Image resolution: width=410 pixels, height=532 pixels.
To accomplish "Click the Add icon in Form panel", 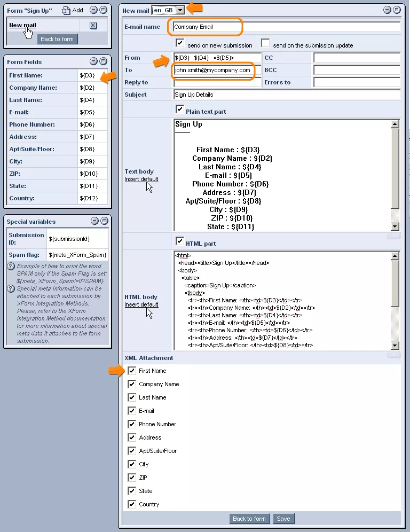I will 66,11.
